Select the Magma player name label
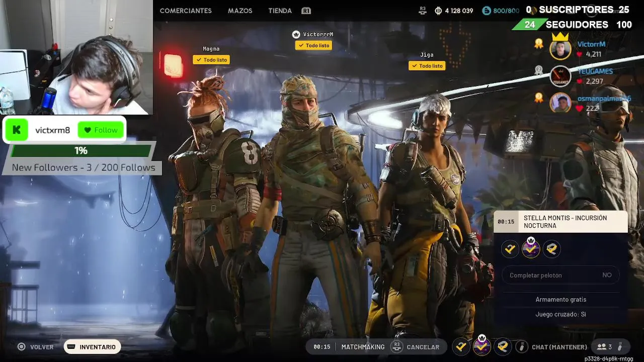 [x=211, y=49]
